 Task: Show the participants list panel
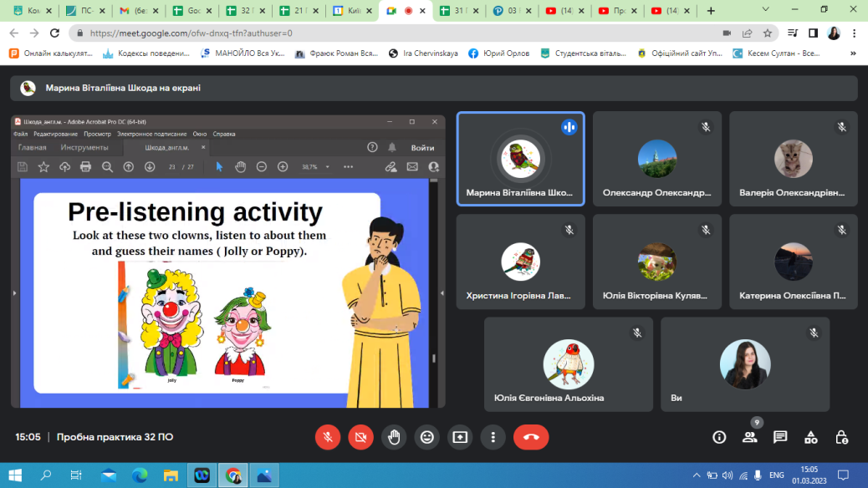[749, 437]
